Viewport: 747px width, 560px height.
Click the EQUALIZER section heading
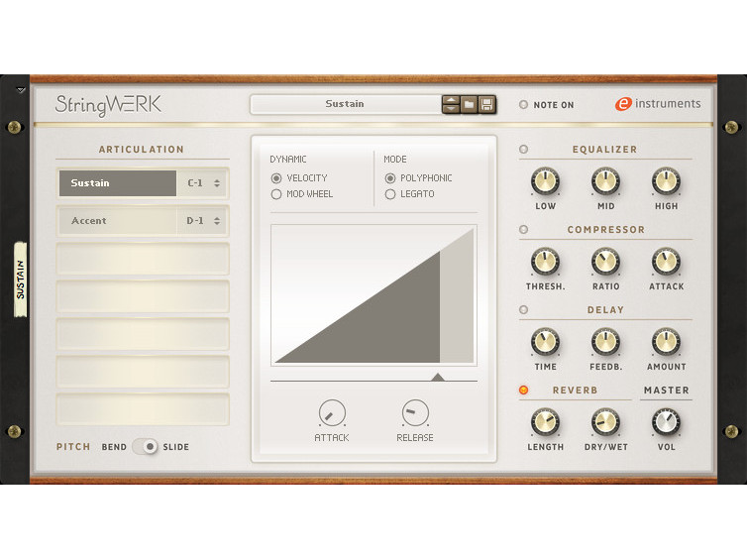pos(604,150)
